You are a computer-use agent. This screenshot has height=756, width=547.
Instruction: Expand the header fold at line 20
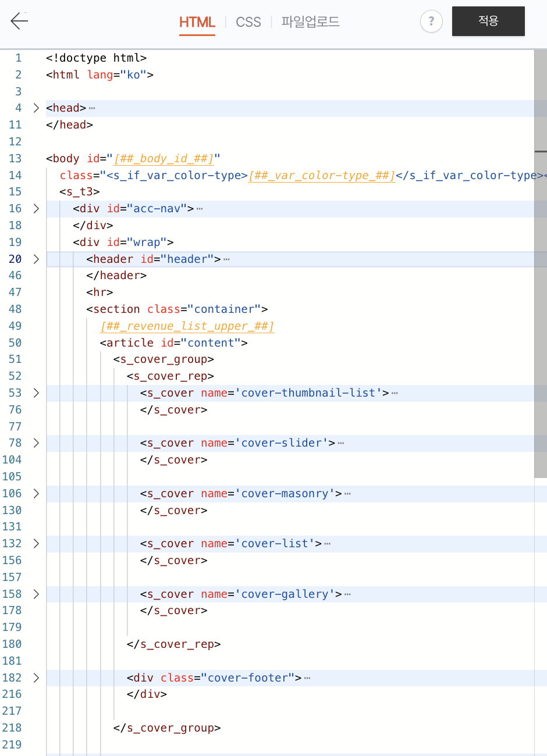coord(36,259)
